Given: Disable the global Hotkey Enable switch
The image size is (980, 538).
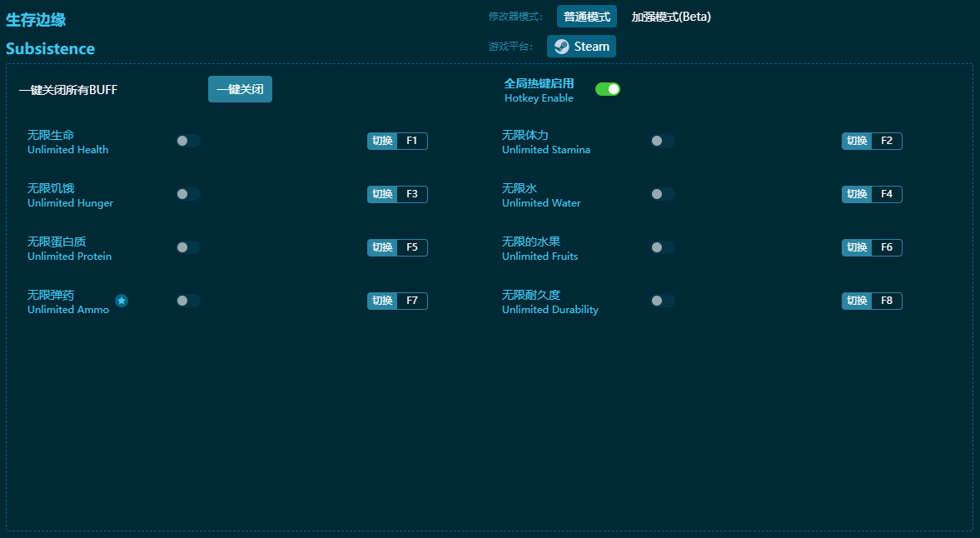Looking at the screenshot, I should (x=607, y=89).
